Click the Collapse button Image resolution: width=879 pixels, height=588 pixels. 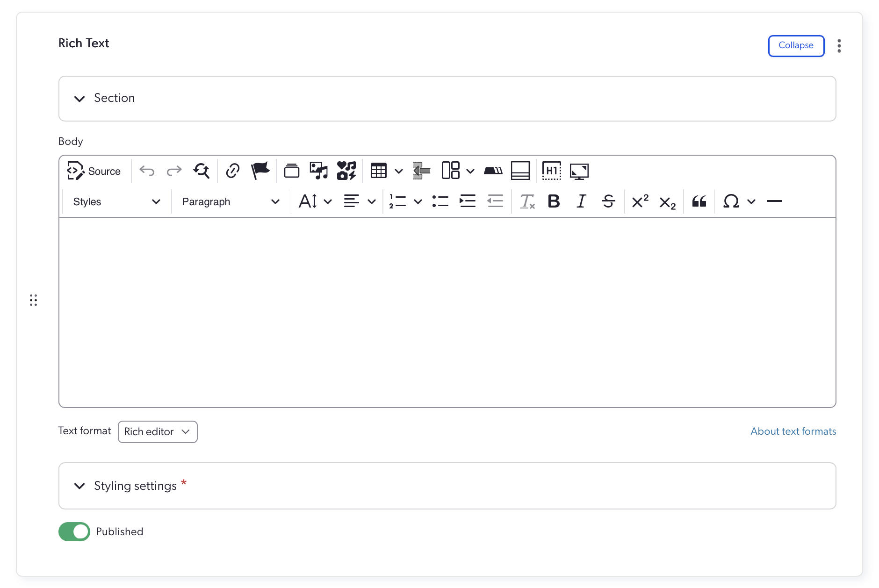(796, 46)
